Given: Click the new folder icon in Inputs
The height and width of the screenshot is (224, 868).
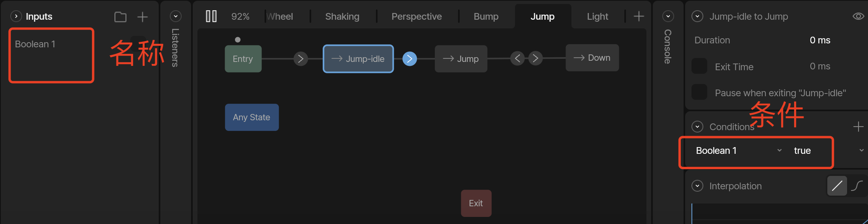Looking at the screenshot, I should [120, 17].
